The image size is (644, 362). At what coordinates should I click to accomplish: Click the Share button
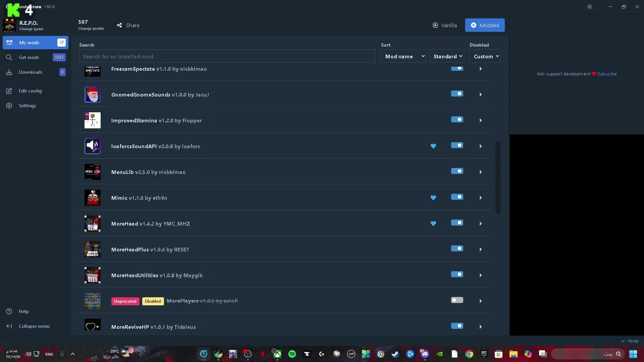[x=128, y=25]
